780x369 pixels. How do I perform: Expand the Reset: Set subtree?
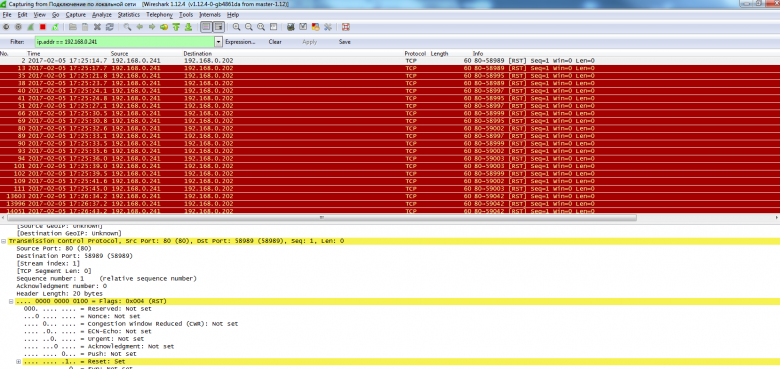18,362
